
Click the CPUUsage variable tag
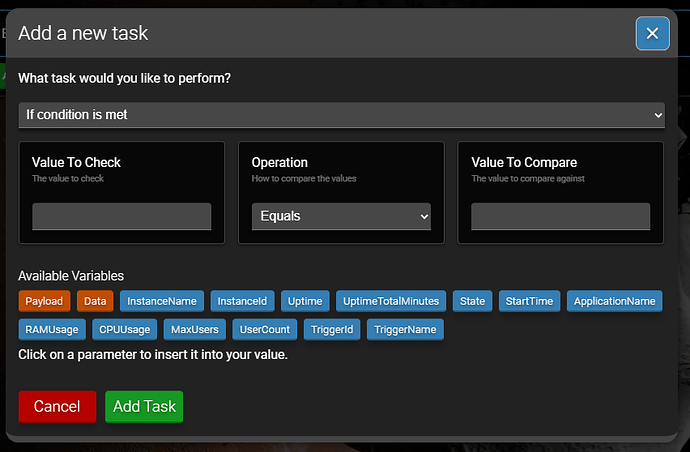[125, 329]
